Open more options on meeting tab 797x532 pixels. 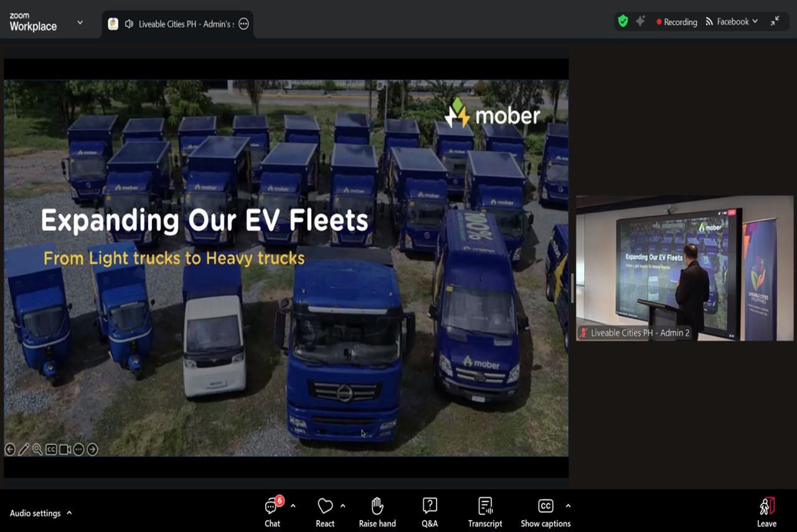(x=244, y=24)
